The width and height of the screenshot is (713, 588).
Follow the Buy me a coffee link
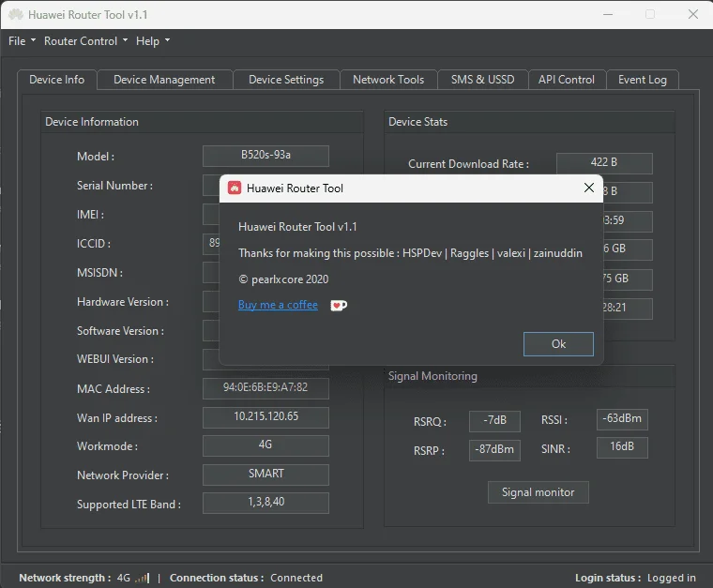pyautogui.click(x=278, y=305)
